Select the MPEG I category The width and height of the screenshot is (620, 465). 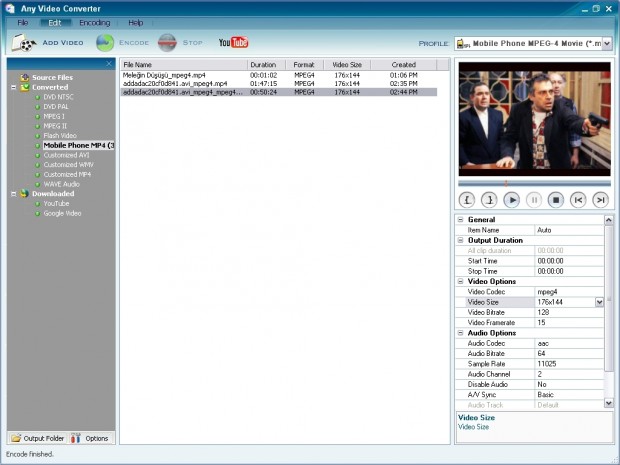tap(54, 116)
